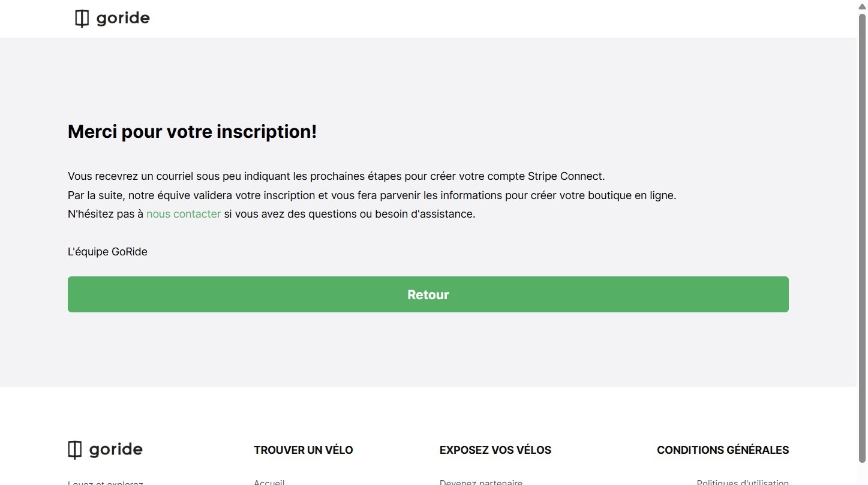Click the footer goride wordmark text
Viewport: 868px width, 485px height.
click(x=116, y=450)
